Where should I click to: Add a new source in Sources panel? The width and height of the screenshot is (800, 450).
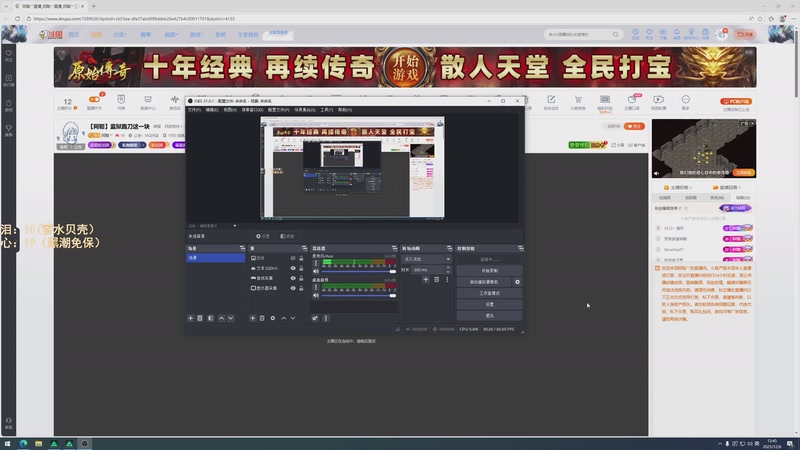click(x=252, y=318)
